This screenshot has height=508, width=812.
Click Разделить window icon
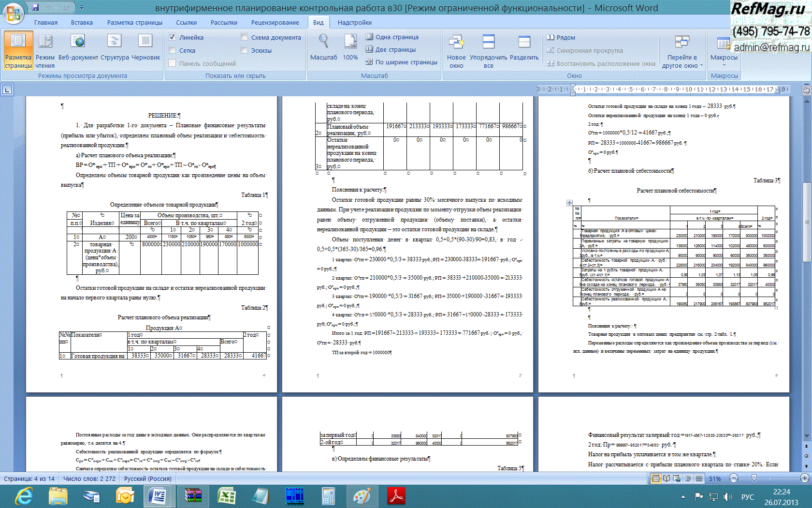[524, 48]
